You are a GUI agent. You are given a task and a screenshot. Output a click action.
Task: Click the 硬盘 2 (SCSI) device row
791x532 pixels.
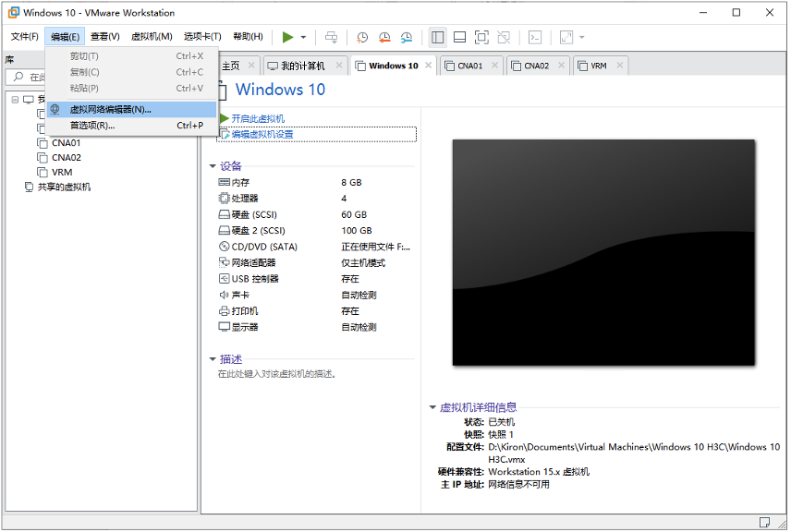click(314, 231)
